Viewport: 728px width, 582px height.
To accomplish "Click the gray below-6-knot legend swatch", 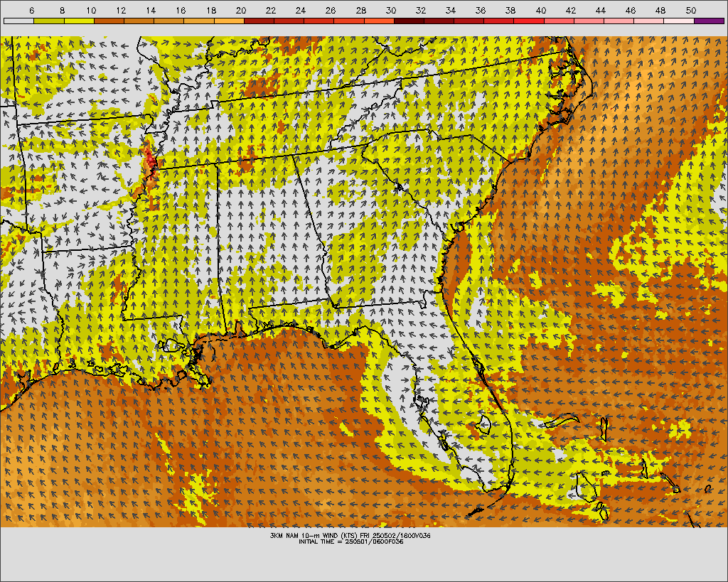I will (18, 21).
